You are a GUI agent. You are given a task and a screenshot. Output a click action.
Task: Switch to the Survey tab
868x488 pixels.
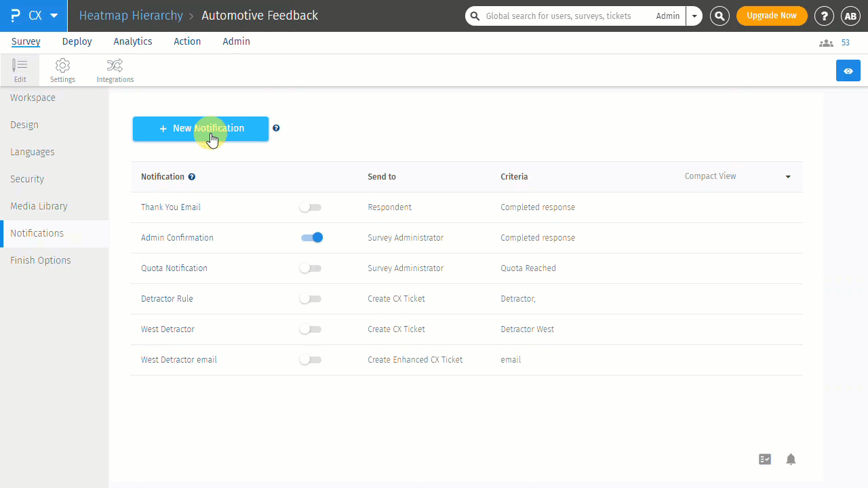(x=26, y=41)
